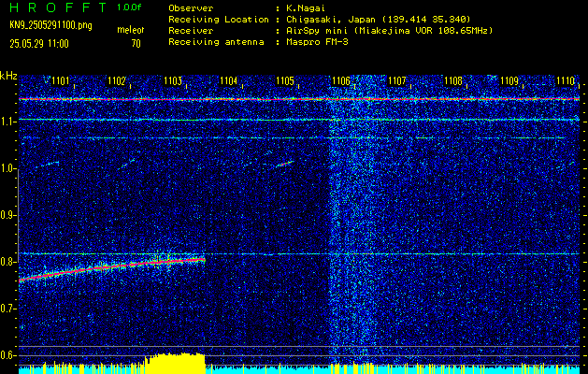Screen dimensions: 588x374
Task: Click the 0.9 frequency axis label
Action: (x=7, y=216)
